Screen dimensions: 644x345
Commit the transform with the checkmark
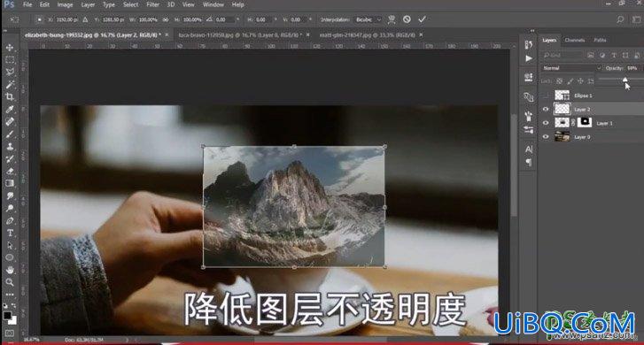pyautogui.click(x=422, y=19)
